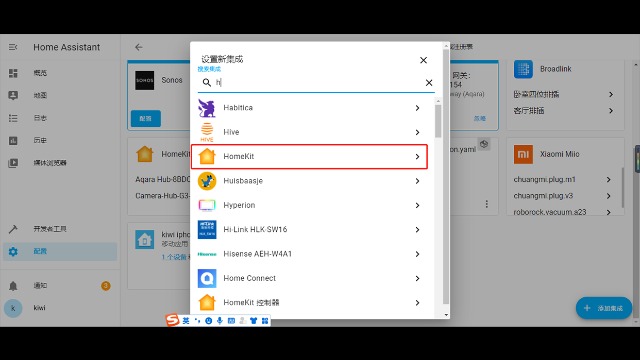Screen dimensions: 640x360
Task: Click the add integration floating button
Action: pyautogui.click(x=604, y=308)
